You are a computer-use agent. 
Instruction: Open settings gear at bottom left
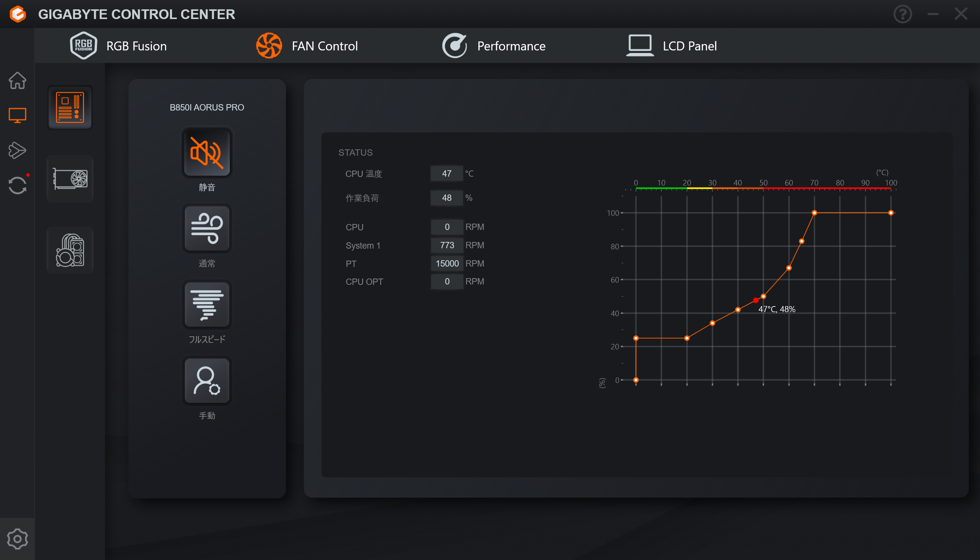tap(17, 539)
